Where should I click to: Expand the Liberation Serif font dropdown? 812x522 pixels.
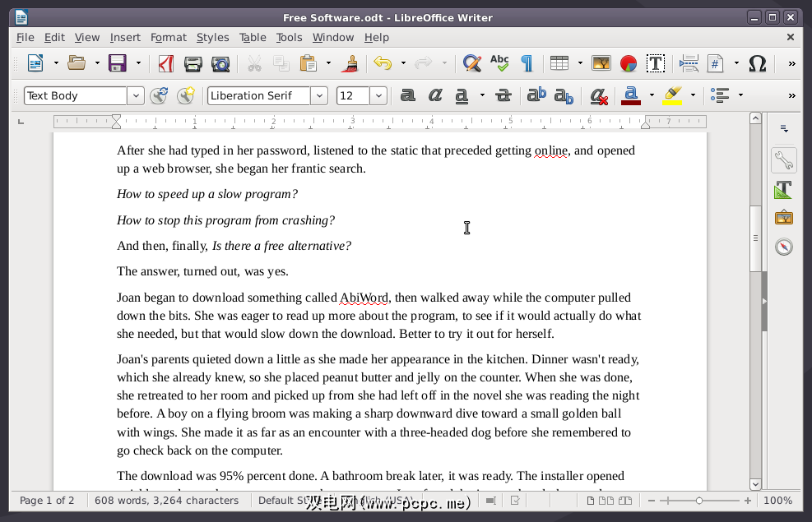319,95
